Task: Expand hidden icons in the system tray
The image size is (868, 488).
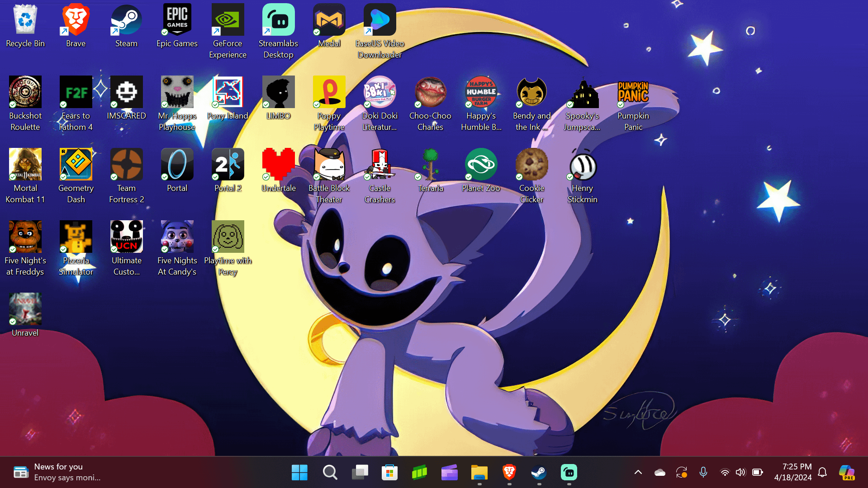Action: tap(638, 472)
